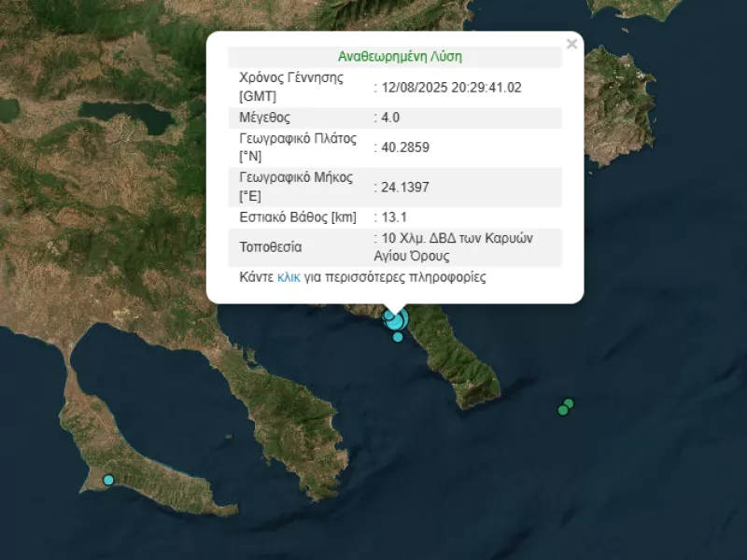Click the 'Μέγεθος' label
This screenshot has width=747, height=560.
[265, 118]
